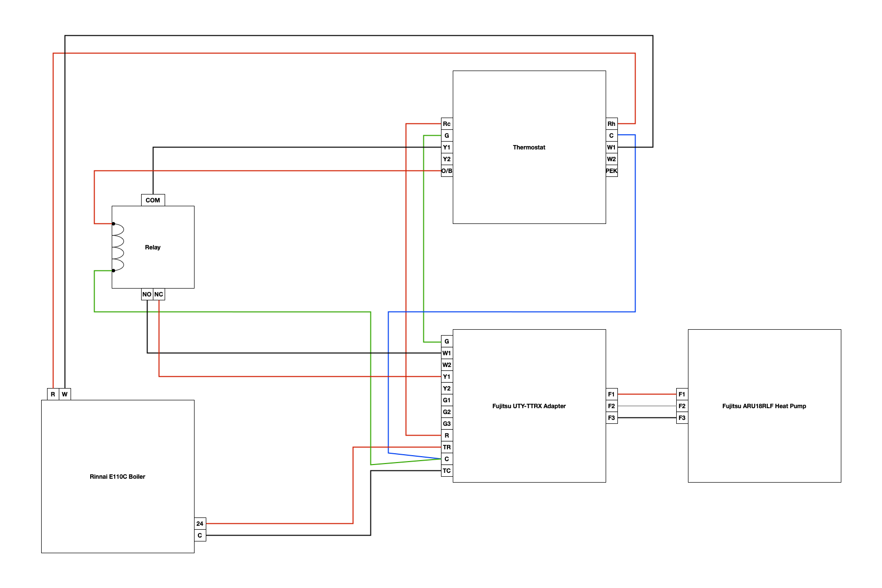Select the Relay NC terminal
Image resolution: width=882 pixels, height=588 pixels.
pos(159,294)
